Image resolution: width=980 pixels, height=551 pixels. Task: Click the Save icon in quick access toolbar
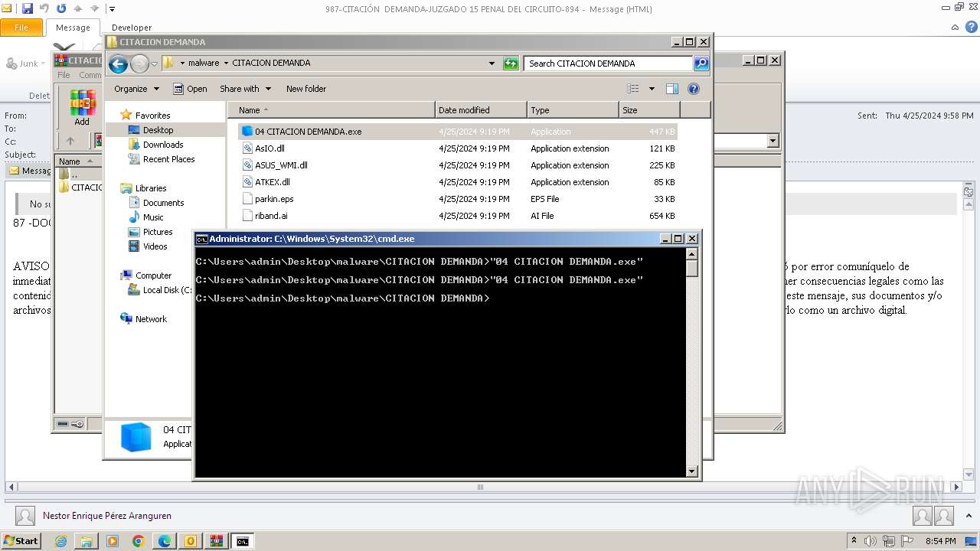click(x=28, y=8)
